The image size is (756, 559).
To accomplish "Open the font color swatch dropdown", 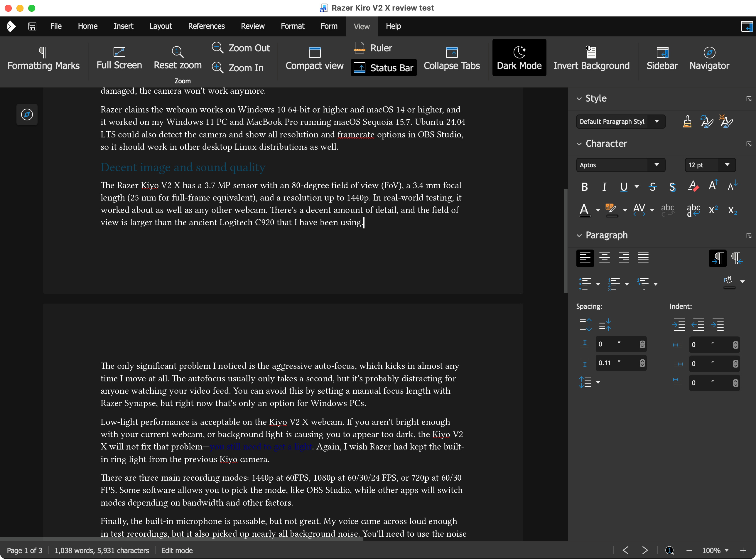I will click(x=598, y=210).
